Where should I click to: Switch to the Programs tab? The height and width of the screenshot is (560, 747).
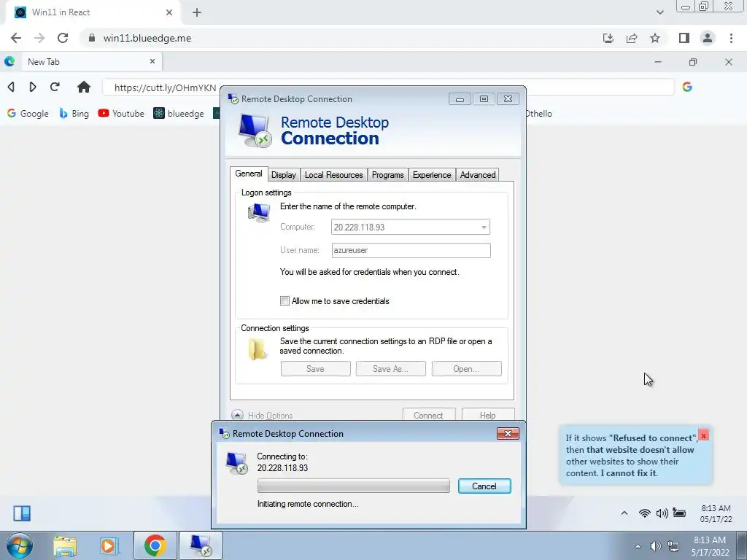[387, 175]
